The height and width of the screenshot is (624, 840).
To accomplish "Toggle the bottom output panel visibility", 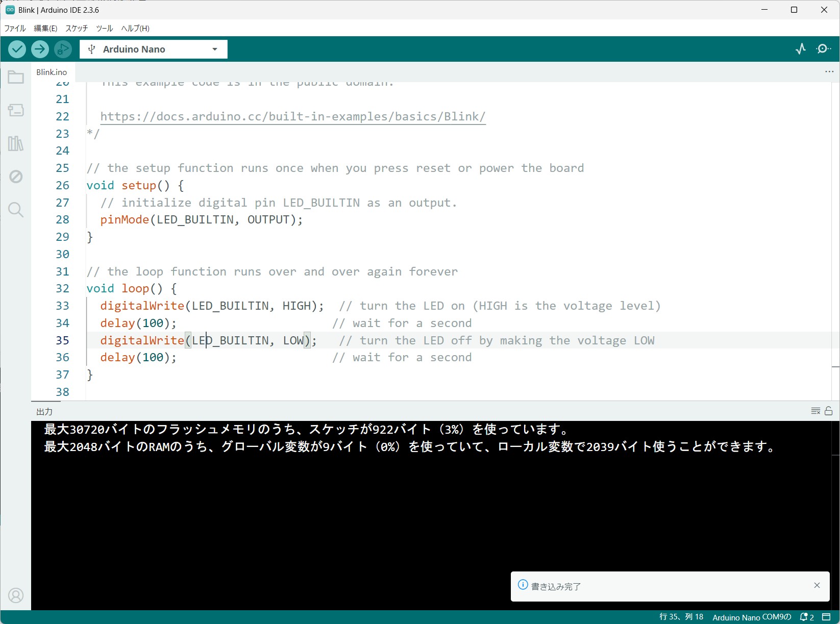I will click(x=826, y=617).
